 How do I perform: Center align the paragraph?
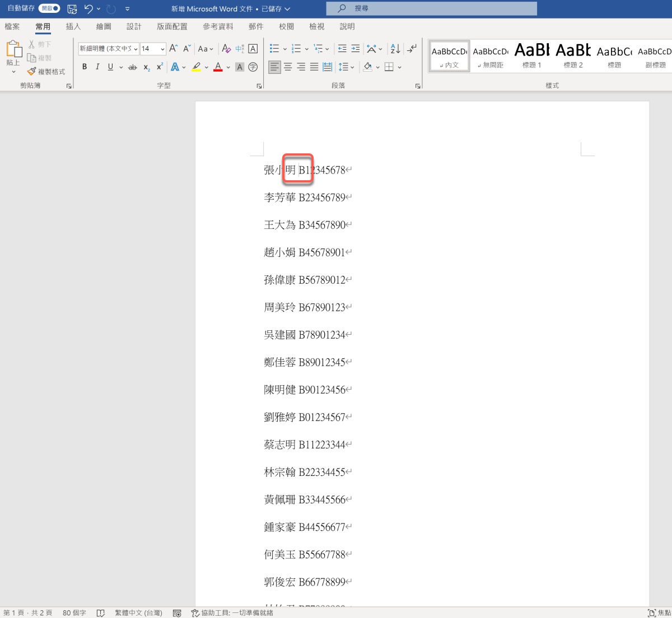288,67
